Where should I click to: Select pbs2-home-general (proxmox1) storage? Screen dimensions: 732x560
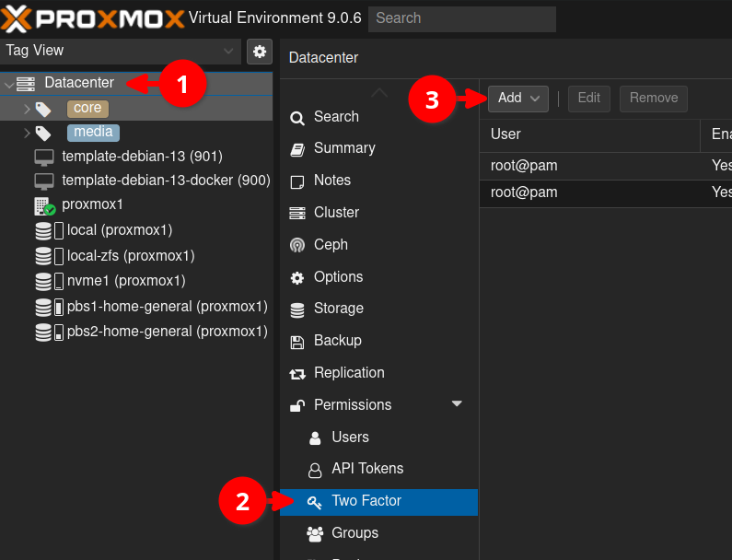136,332
